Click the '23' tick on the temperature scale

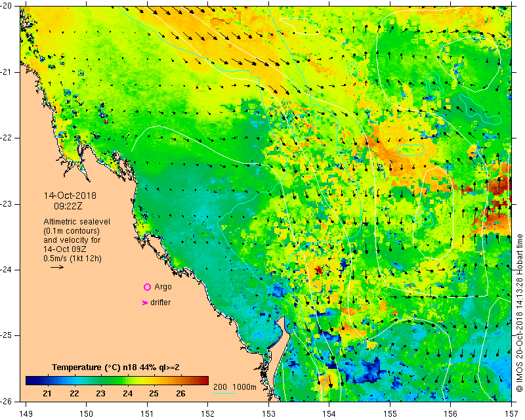click(100, 394)
